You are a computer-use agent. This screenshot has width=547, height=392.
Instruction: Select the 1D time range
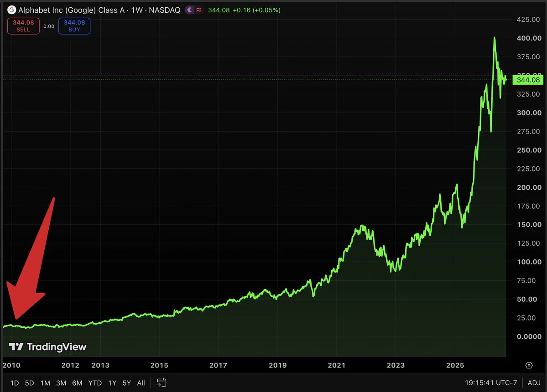14,383
